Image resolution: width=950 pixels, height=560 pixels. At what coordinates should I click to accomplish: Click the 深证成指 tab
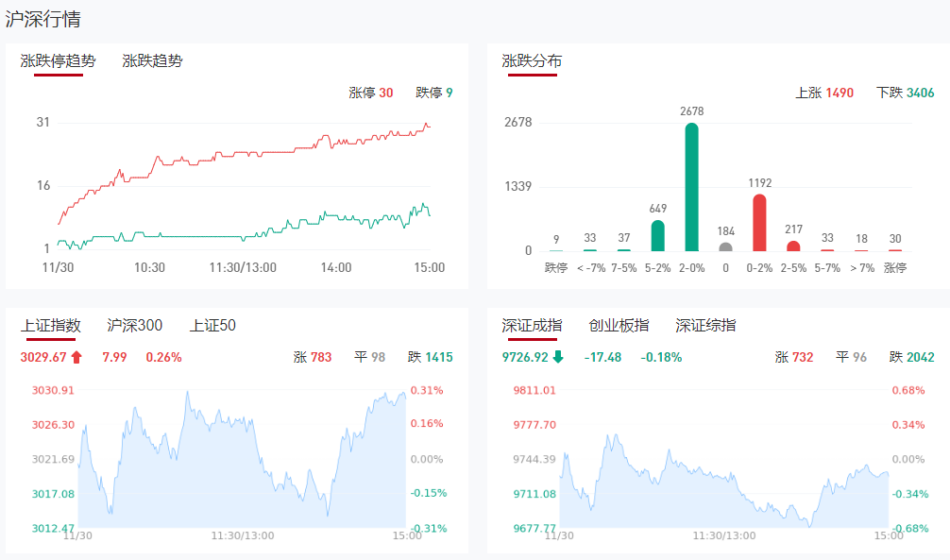coord(532,326)
